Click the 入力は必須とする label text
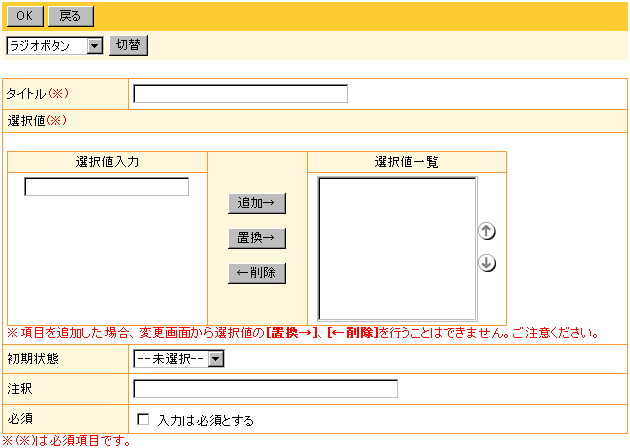The height and width of the screenshot is (448, 630). coord(206,420)
